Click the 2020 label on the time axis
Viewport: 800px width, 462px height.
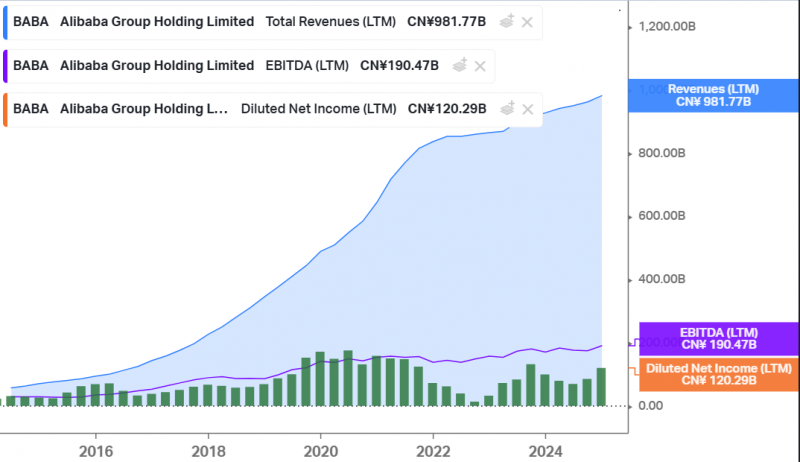[321, 451]
